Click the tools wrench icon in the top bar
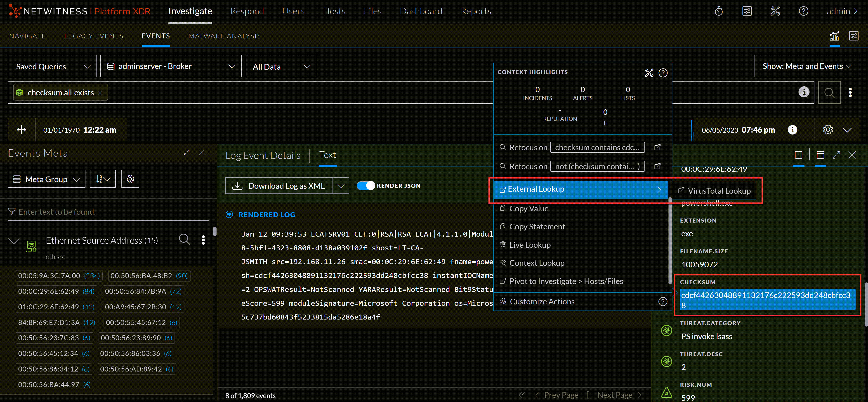 pyautogui.click(x=775, y=11)
